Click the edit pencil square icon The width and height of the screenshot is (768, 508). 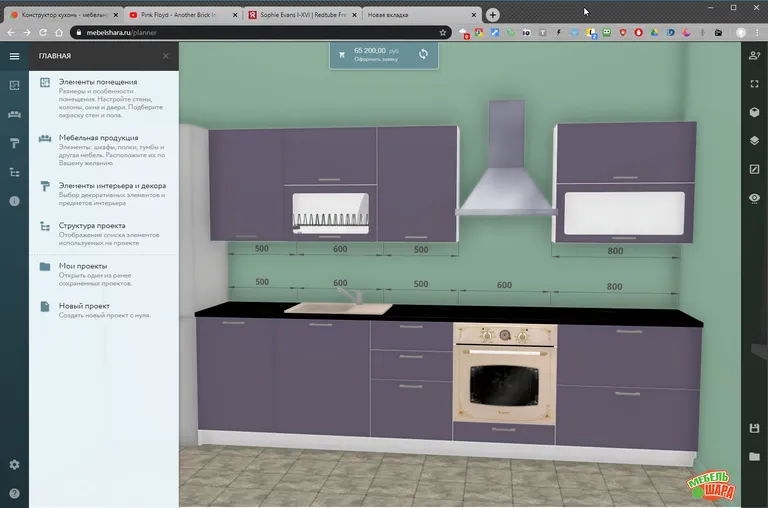tap(754, 169)
